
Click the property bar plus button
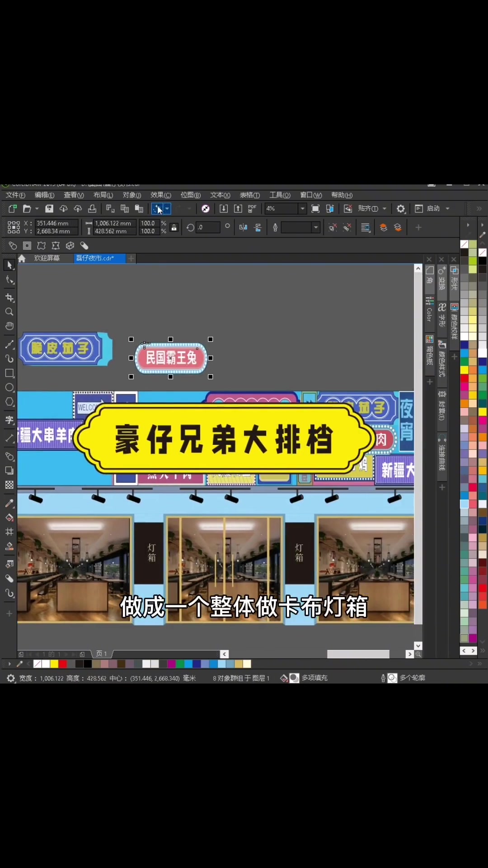pos(418,227)
